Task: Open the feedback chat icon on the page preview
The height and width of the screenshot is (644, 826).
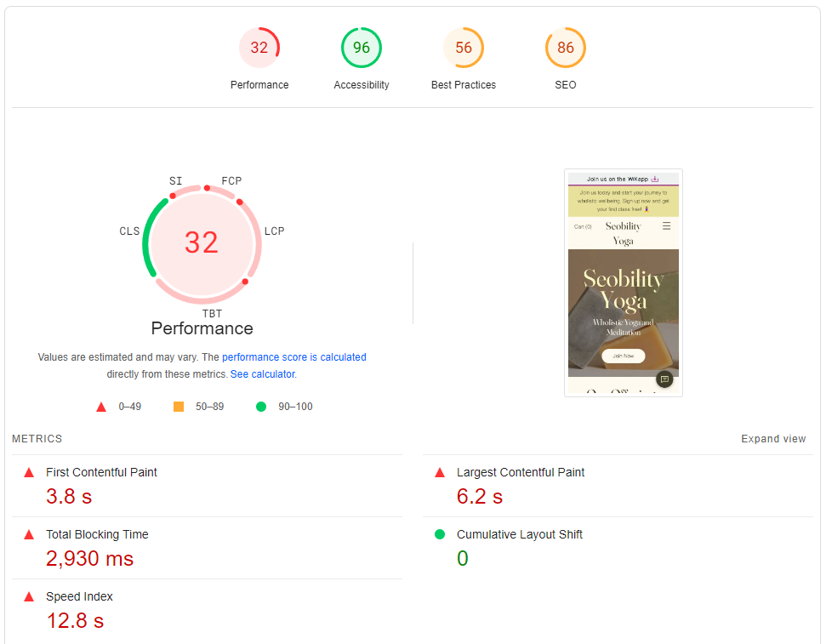Action: (x=665, y=380)
